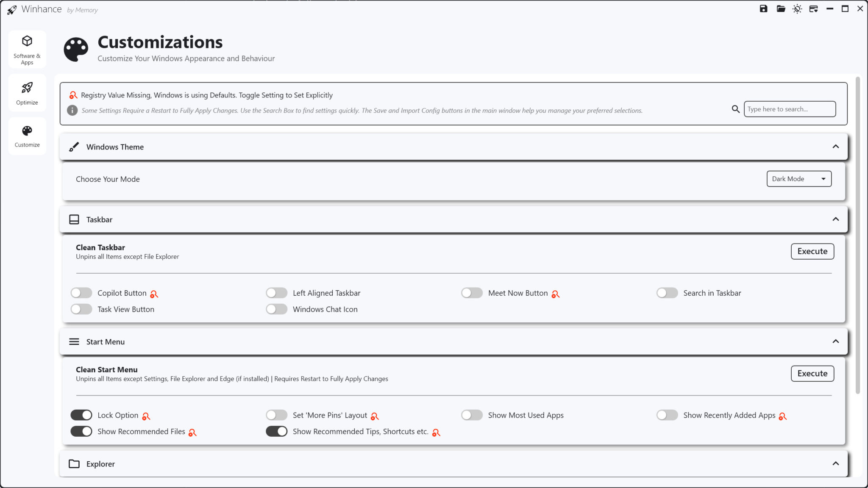Screen dimensions: 868x488
Task: Turn off the Lock Option switch
Action: coord(81,415)
